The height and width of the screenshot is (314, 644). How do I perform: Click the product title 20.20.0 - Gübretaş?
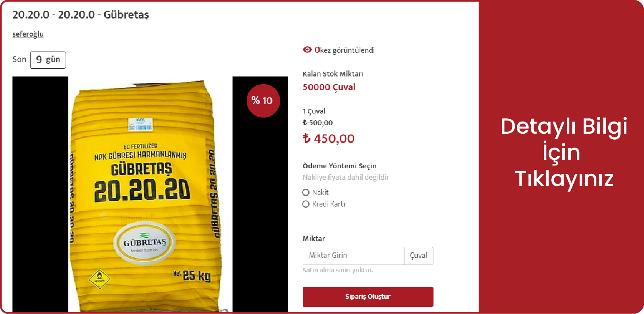80,15
